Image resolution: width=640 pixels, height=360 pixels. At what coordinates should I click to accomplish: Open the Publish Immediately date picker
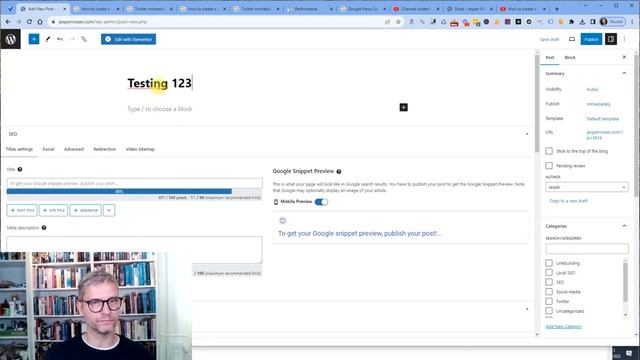click(598, 104)
